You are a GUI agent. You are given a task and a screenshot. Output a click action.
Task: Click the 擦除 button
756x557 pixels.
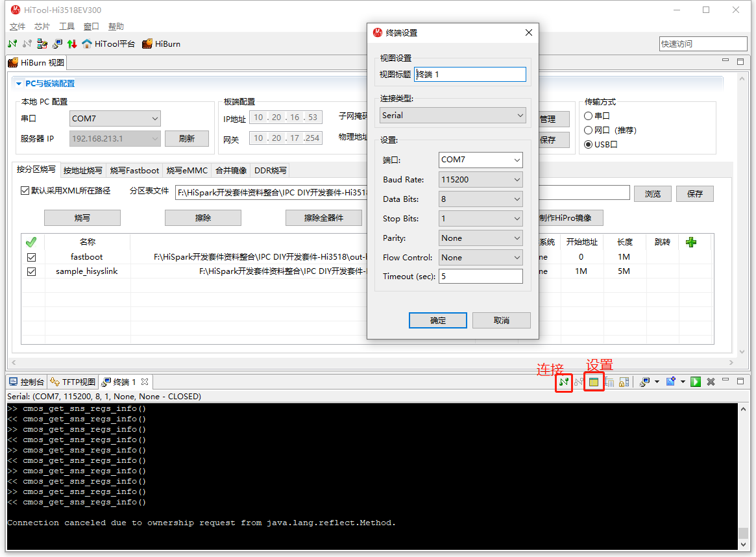tap(203, 218)
